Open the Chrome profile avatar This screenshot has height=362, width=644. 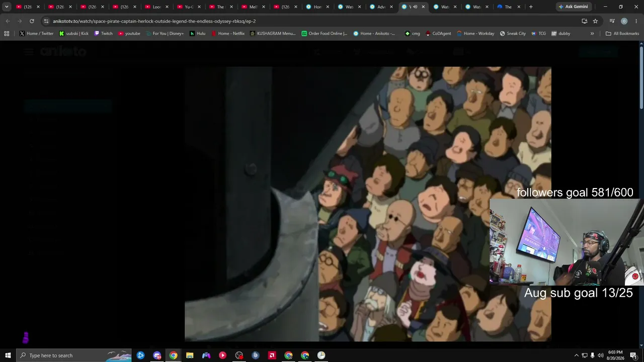click(624, 21)
